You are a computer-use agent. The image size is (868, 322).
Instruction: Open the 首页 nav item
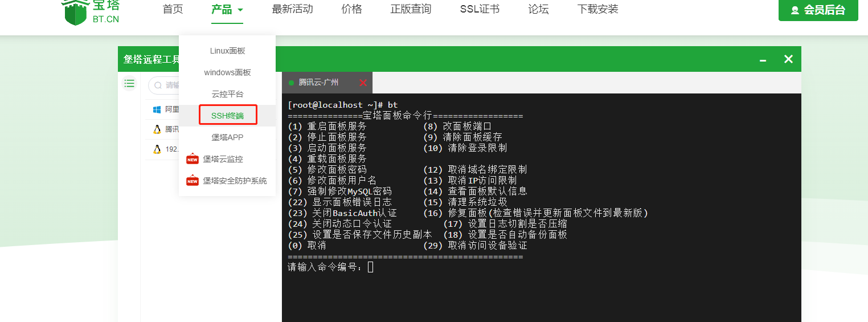173,9
